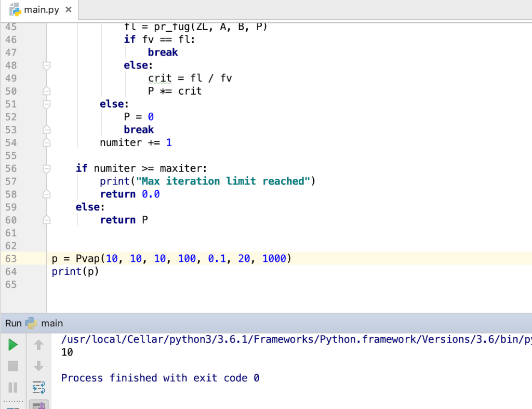Click on print(p) statement
The image size is (532, 409).
75,271
